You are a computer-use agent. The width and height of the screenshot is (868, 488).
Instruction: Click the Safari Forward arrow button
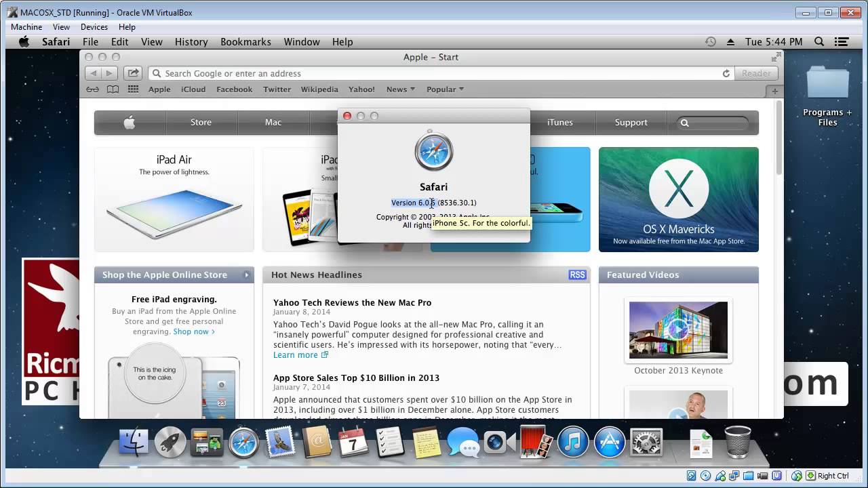[110, 73]
